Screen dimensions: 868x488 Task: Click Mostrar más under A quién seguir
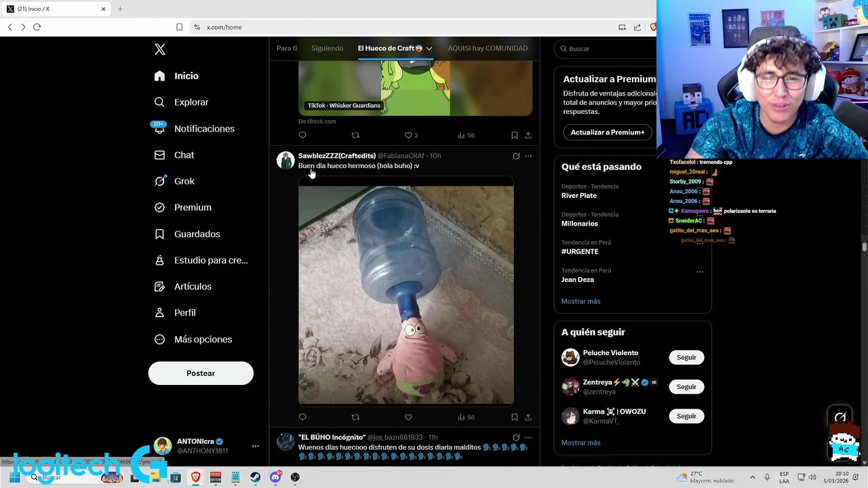pos(581,443)
